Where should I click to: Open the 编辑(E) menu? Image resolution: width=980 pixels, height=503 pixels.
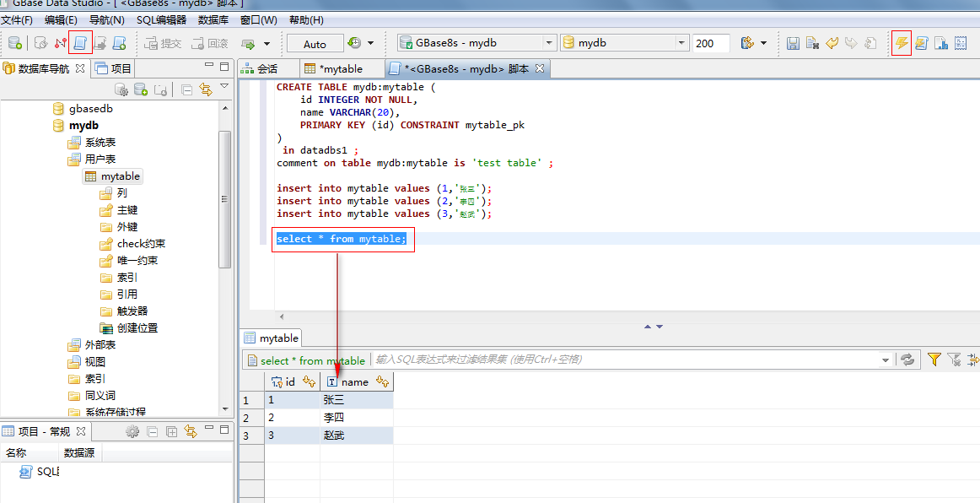click(x=62, y=20)
